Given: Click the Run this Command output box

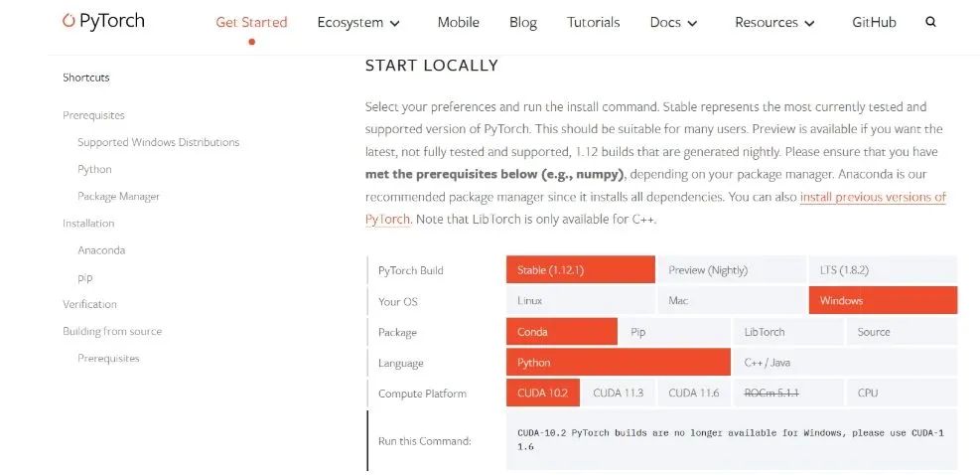Looking at the screenshot, I should pyautogui.click(x=731, y=440).
